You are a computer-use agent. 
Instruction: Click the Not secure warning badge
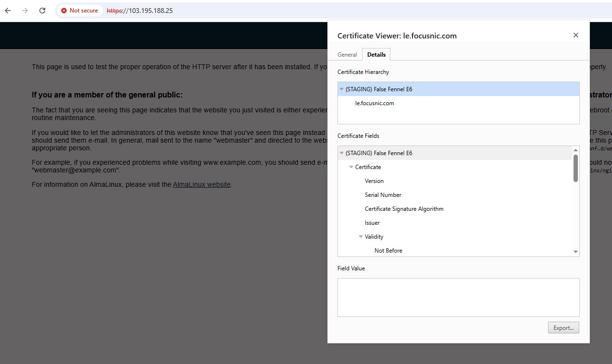pos(79,11)
